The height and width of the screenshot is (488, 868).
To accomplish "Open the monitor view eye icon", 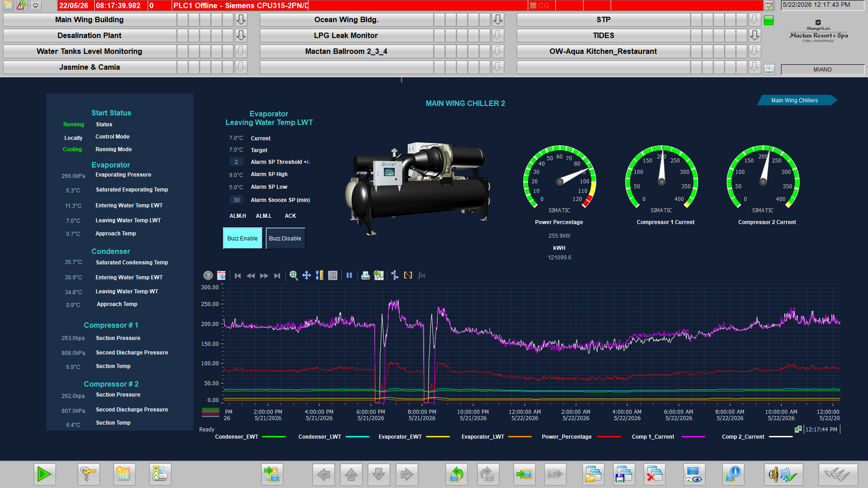I will coord(694,474).
